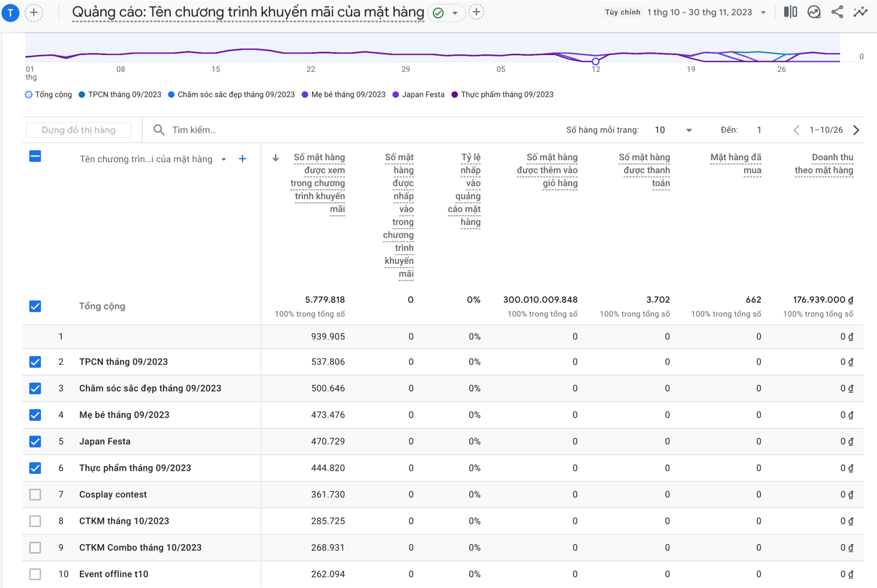877x588 pixels.
Task: Click the total purchased items 662
Action: (753, 300)
